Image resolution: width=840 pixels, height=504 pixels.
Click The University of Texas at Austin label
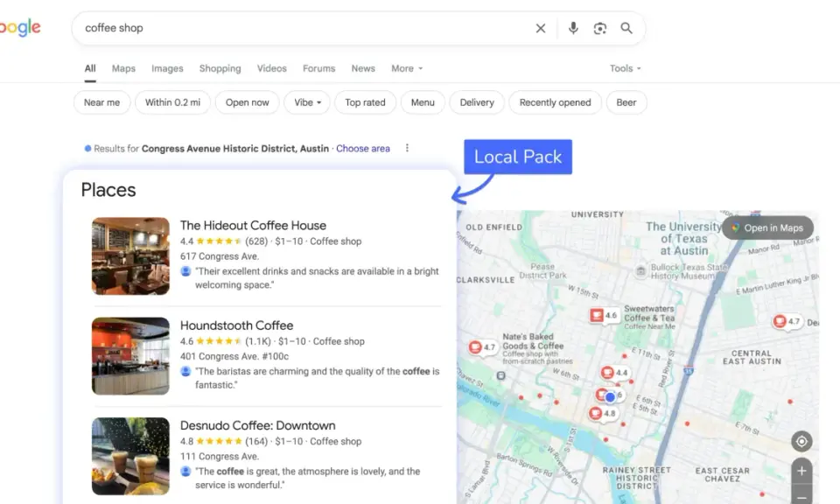pos(684,239)
